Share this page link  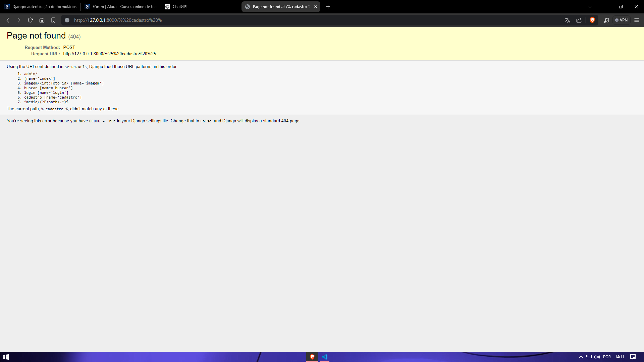[579, 20]
